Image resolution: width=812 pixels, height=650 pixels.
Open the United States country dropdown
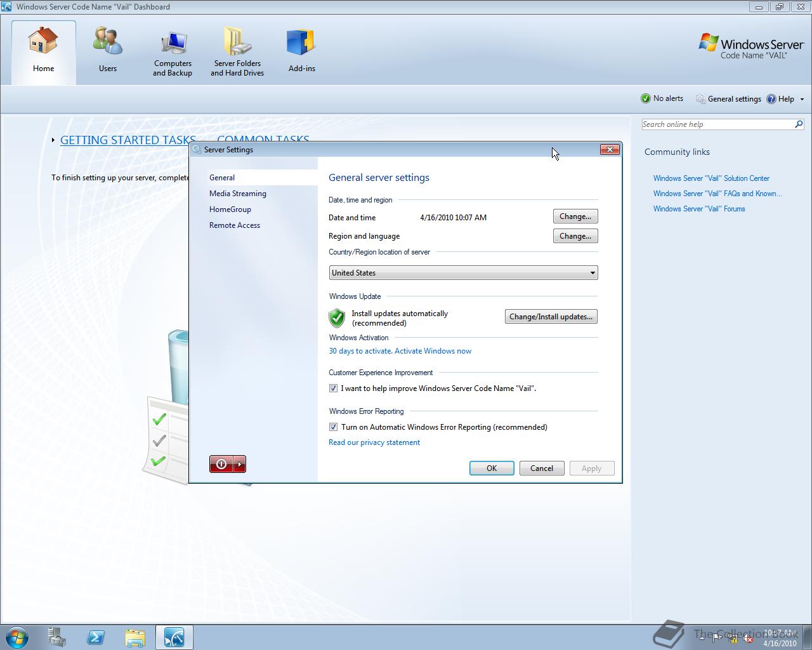(463, 273)
